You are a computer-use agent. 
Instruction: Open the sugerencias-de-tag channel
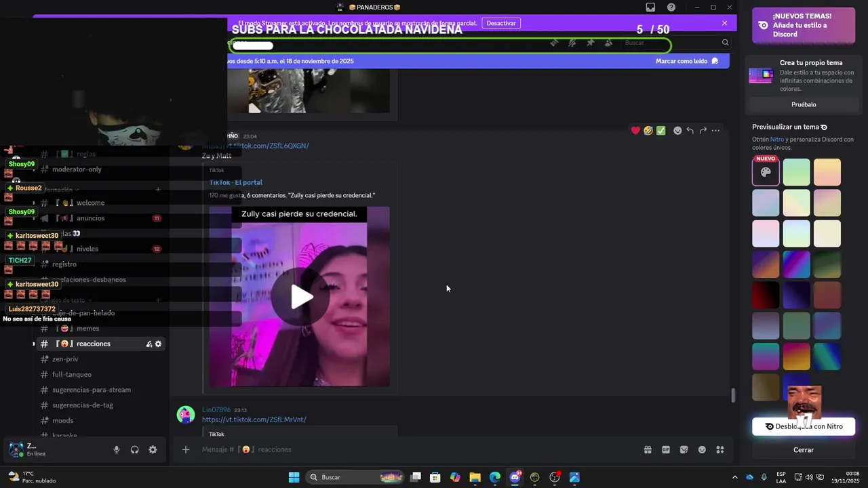83,405
